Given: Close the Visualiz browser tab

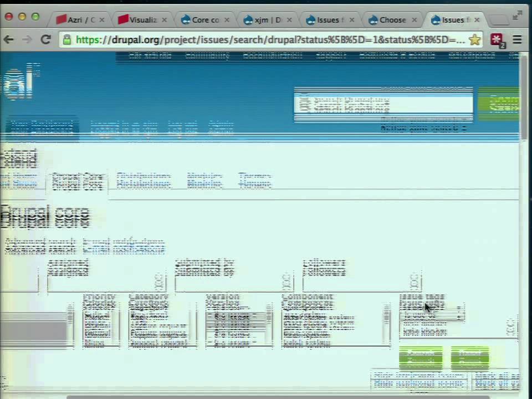Looking at the screenshot, I should coord(164,20).
